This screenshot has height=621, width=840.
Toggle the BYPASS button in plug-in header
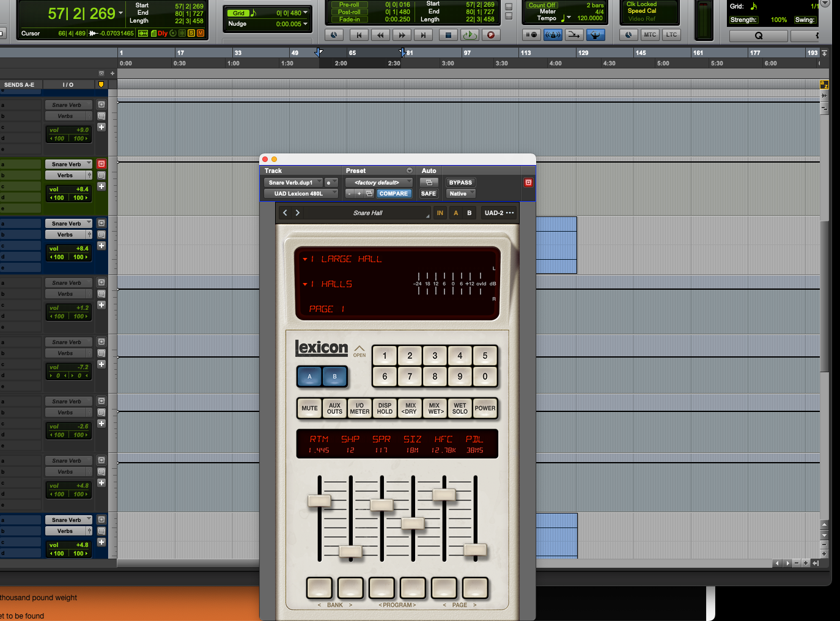coord(460,183)
